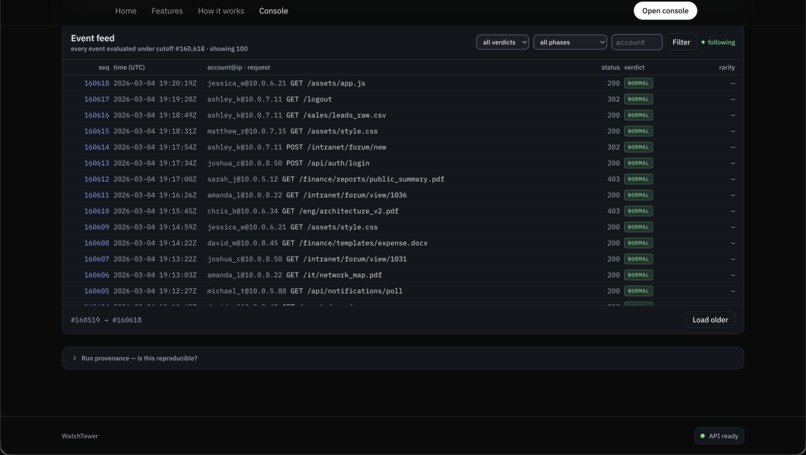Open event sequence 160608
806x455 pixels.
coord(97,243)
